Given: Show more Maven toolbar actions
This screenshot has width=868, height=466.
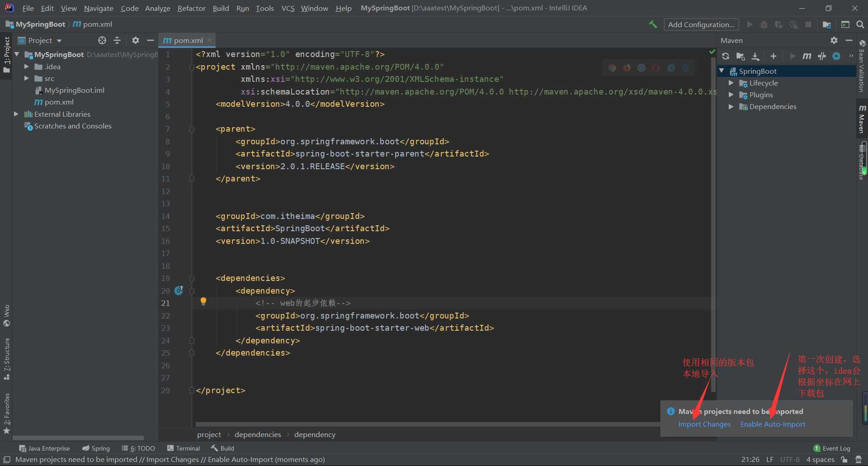Looking at the screenshot, I should [851, 56].
